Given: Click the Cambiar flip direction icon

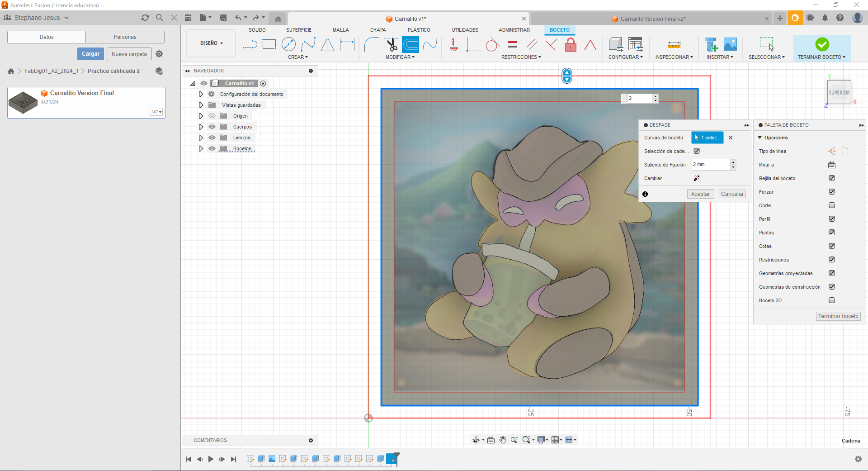Looking at the screenshot, I should (697, 178).
